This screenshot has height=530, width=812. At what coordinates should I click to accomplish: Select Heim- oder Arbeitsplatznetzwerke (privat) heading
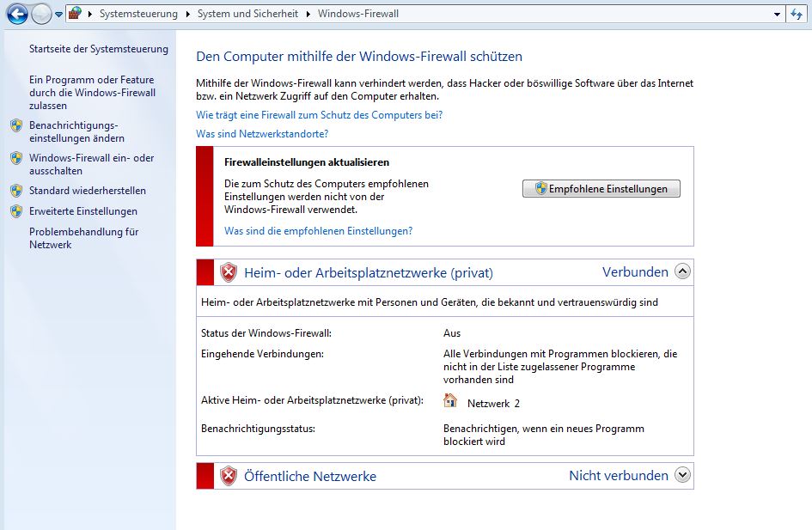369,273
